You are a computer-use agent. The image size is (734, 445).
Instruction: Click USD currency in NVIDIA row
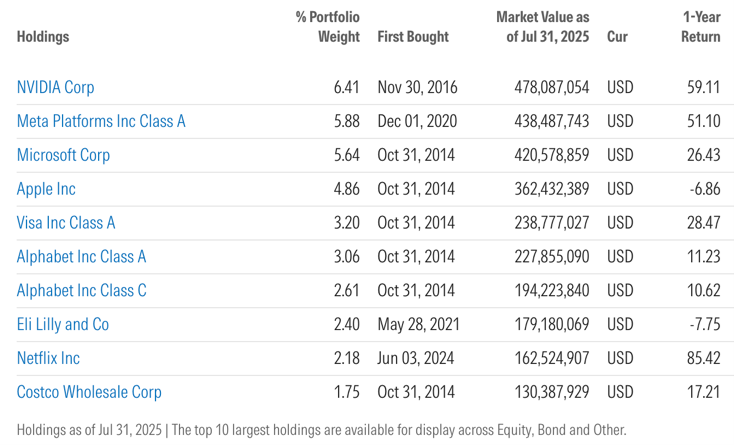pos(620,88)
